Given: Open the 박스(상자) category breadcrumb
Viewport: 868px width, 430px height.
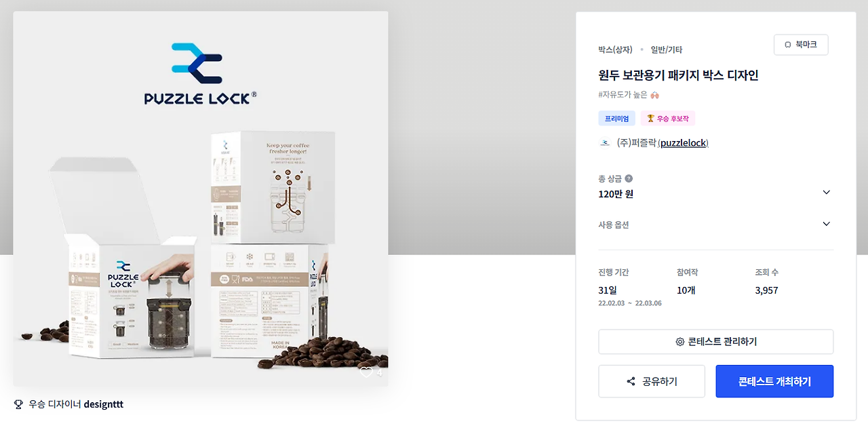Looking at the screenshot, I should click(616, 50).
